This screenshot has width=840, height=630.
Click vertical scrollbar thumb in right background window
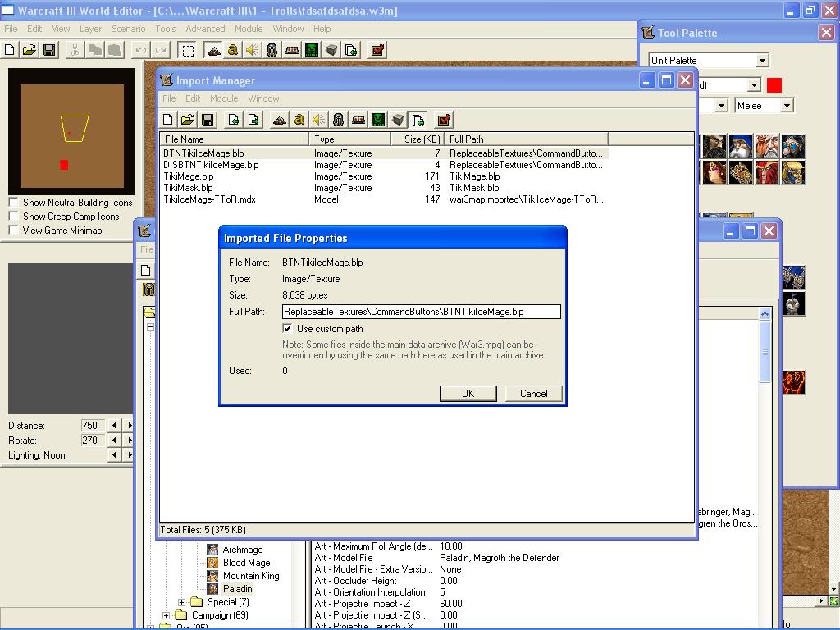point(765,351)
